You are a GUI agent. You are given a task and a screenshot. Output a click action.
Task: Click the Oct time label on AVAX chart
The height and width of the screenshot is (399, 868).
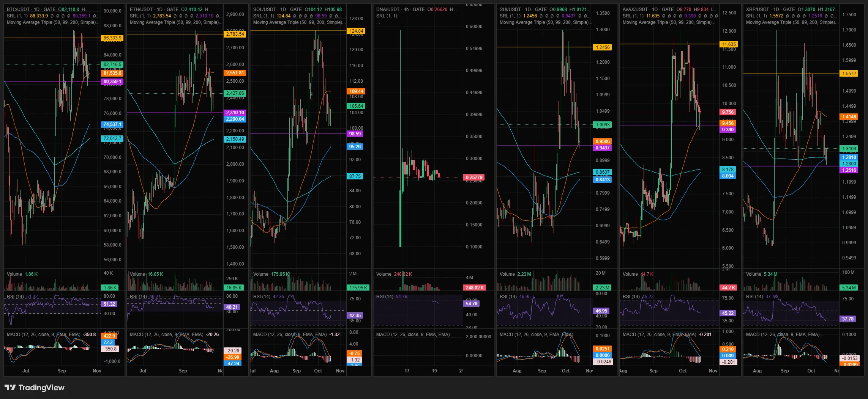coord(683,371)
